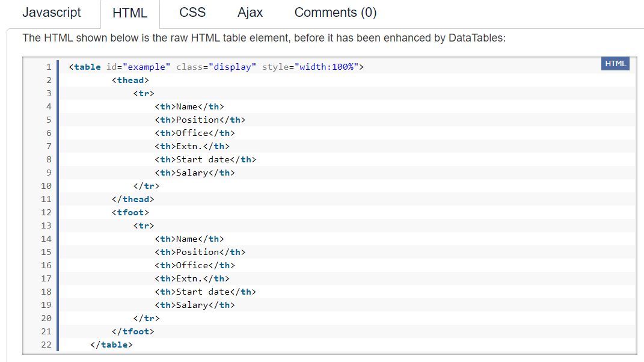
Task: Click the opening thead tag on line 2
Action: click(x=130, y=80)
